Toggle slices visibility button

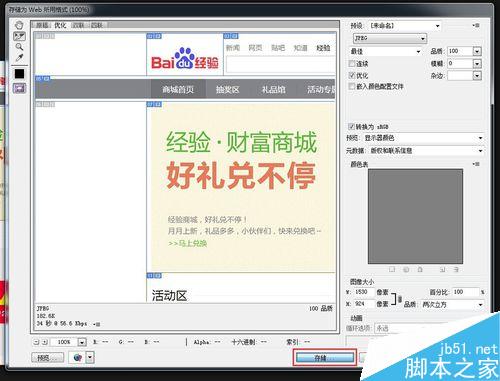(19, 88)
